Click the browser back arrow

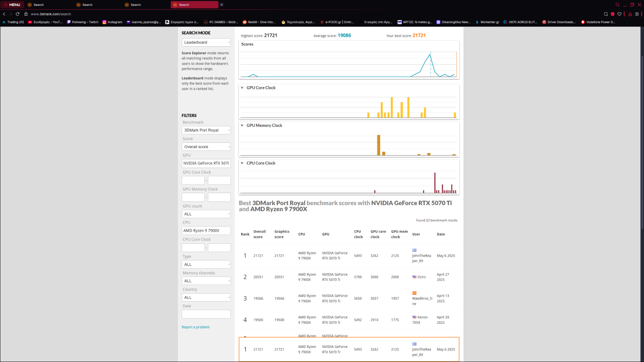(x=4, y=14)
